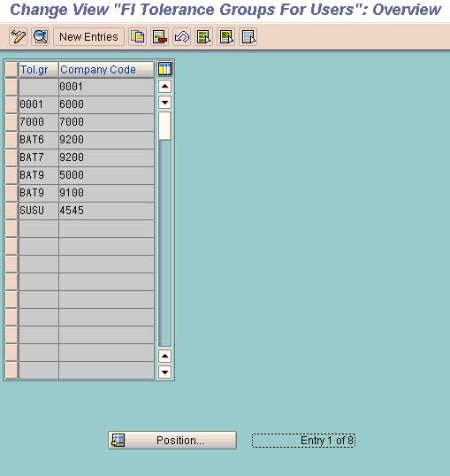Click the vertical scrollbar thumb
Viewport: 450px width, 476px height.
coord(164,126)
